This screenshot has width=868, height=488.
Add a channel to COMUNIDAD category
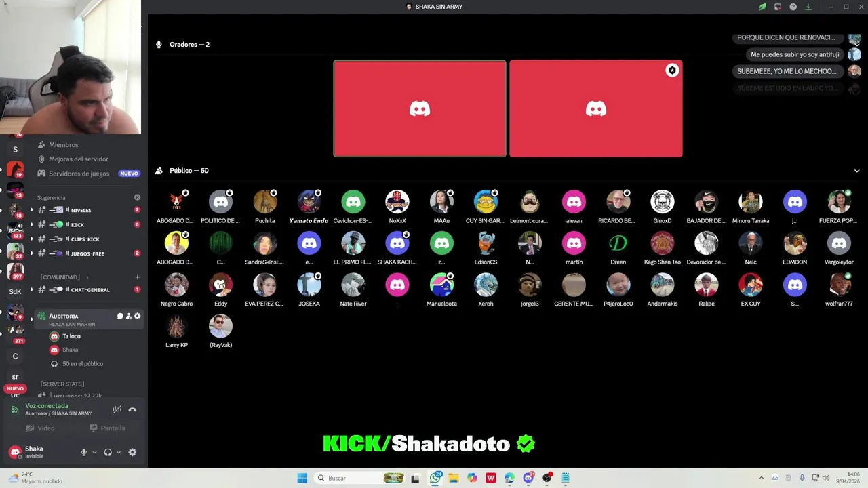[x=137, y=277]
